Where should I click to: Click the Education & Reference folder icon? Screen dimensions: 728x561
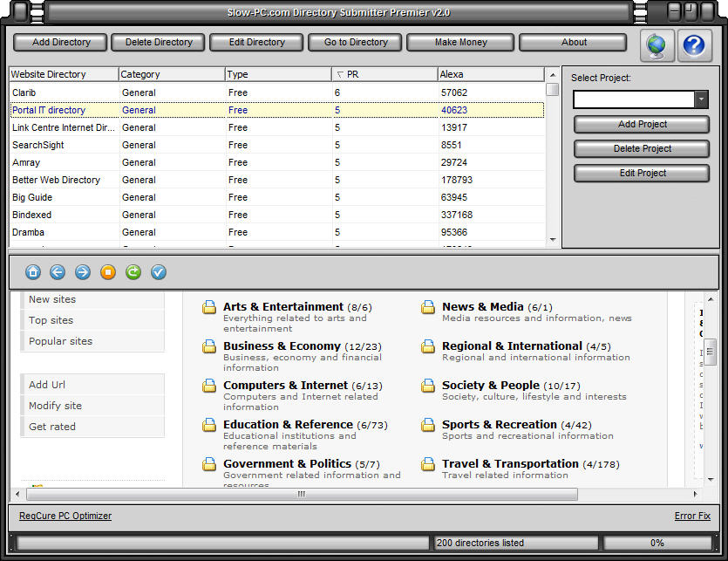click(x=209, y=425)
